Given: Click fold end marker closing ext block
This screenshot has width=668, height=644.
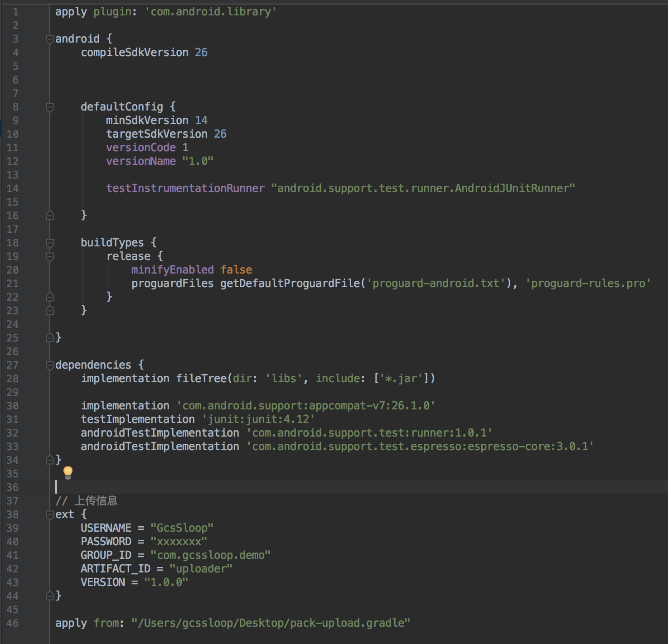Looking at the screenshot, I should pos(50,596).
